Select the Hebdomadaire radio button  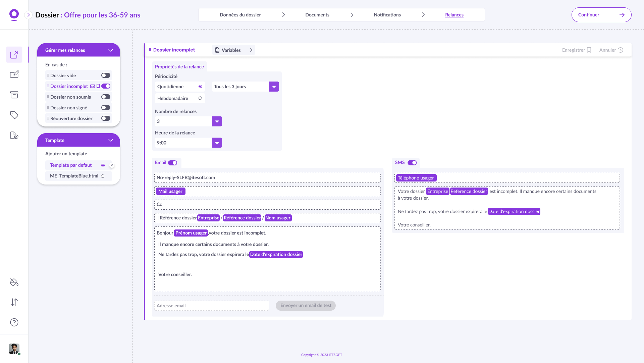pos(200,98)
